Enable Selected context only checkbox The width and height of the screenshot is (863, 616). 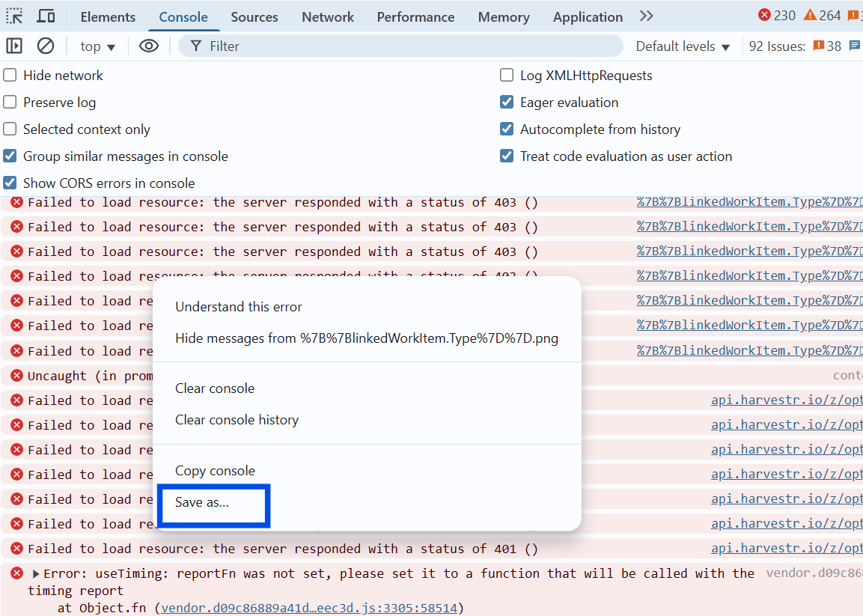click(10, 129)
